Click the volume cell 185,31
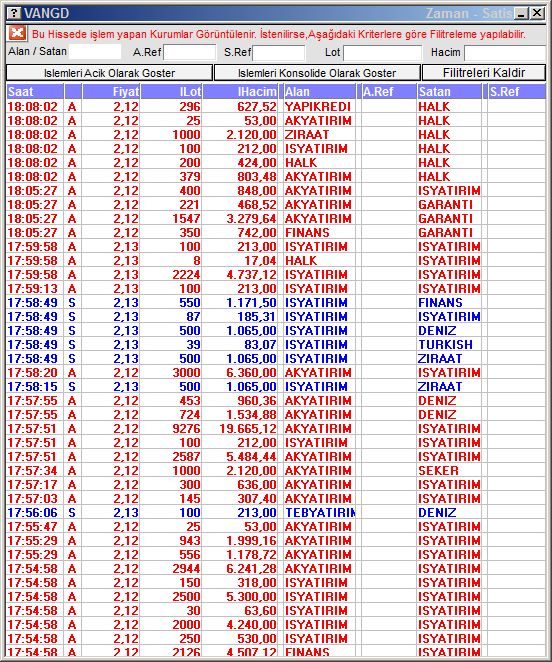This screenshot has width=552, height=662. [240, 317]
